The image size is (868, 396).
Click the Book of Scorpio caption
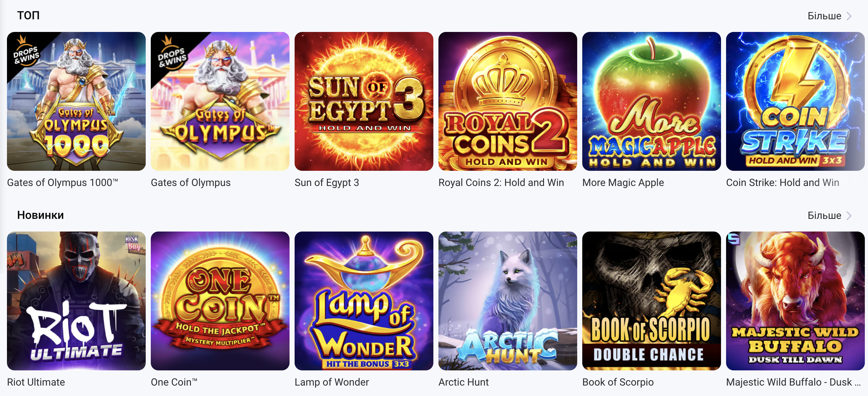pyautogui.click(x=618, y=382)
